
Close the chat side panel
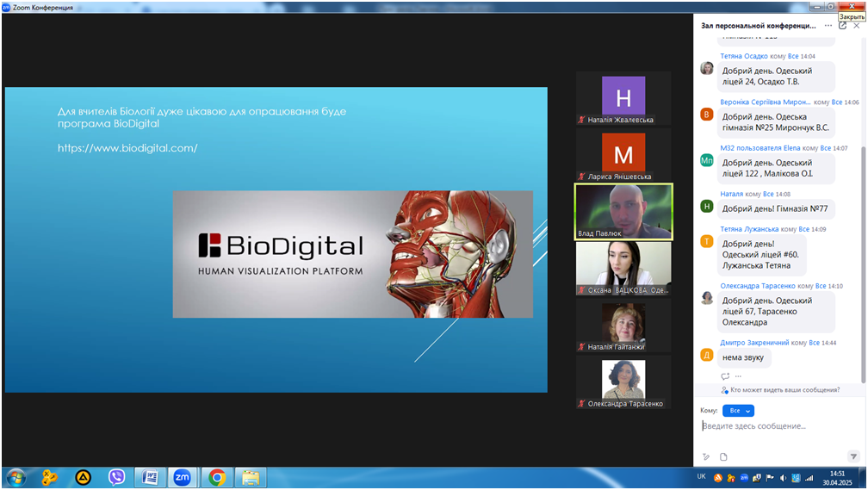(x=856, y=26)
